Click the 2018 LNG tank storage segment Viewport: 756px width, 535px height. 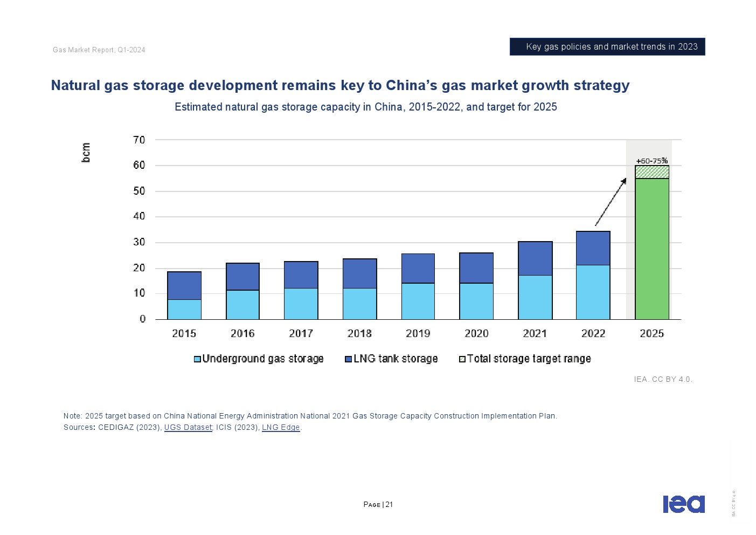coord(359,273)
